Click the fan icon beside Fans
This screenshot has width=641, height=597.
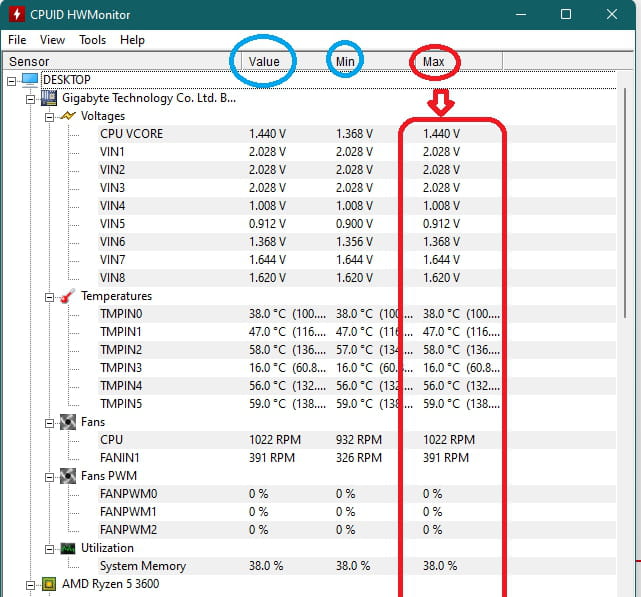68,422
